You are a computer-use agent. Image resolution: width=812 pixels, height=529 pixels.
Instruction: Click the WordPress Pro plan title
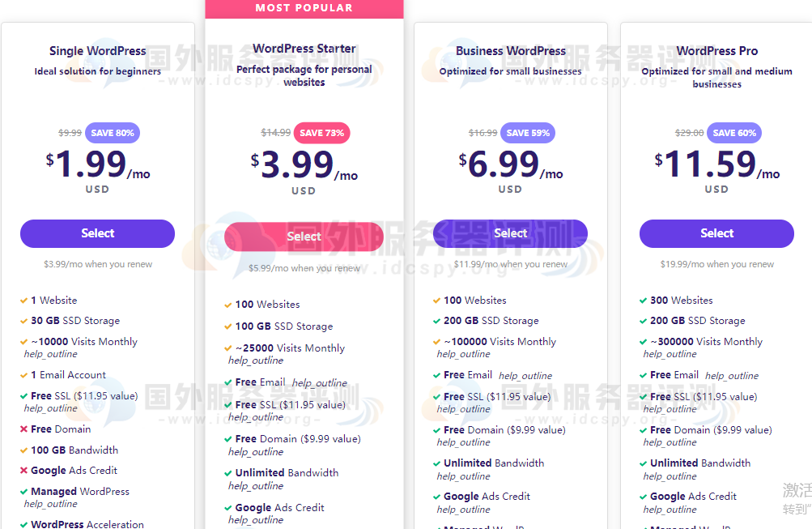716,50
